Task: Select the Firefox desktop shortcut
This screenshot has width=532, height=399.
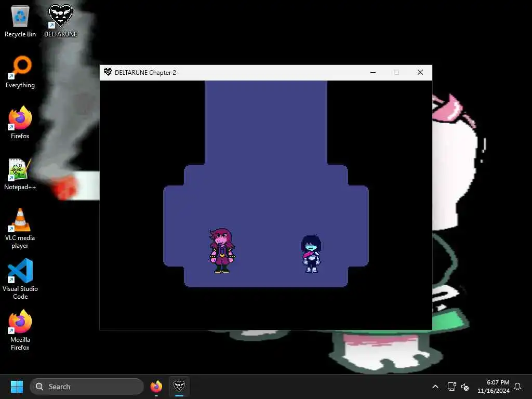Action: click(x=20, y=123)
